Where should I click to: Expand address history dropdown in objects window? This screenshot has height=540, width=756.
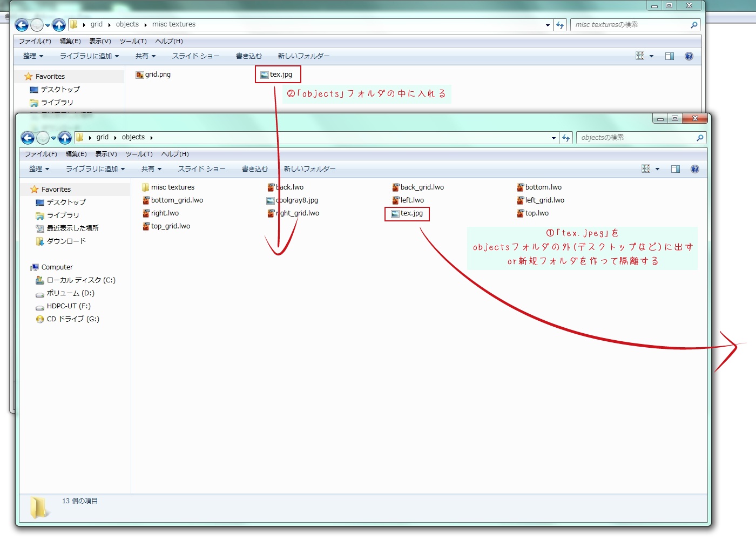(x=553, y=138)
